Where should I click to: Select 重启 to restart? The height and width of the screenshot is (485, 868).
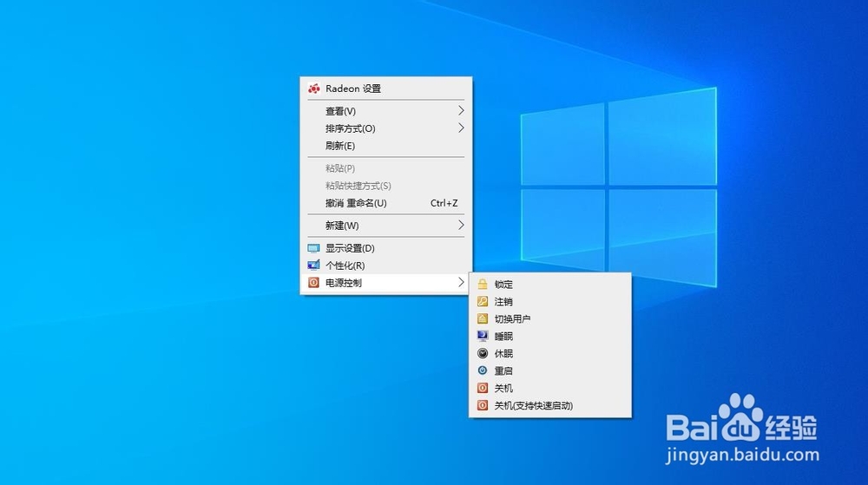click(549, 371)
